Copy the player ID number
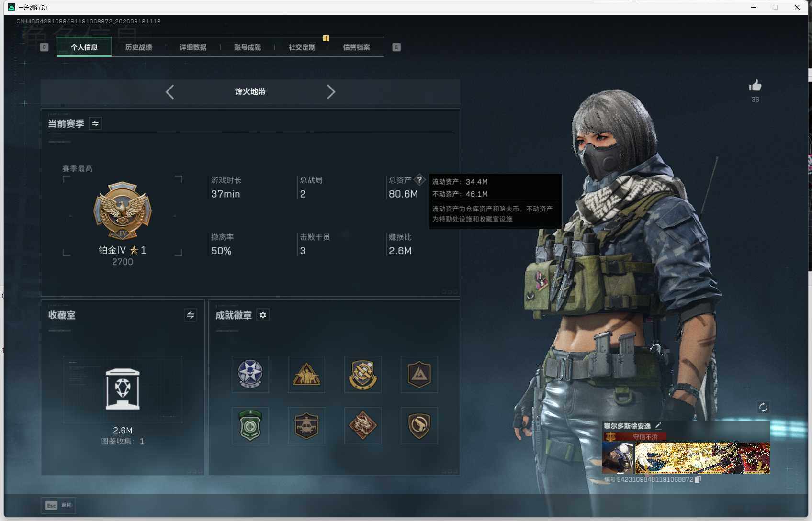Image resolution: width=812 pixels, height=521 pixels. tap(698, 479)
